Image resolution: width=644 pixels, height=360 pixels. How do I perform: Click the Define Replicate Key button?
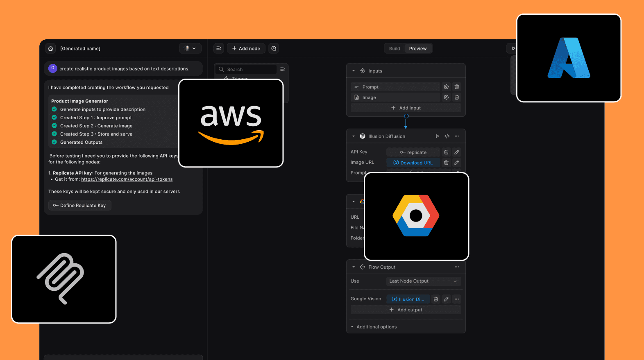[80, 205]
